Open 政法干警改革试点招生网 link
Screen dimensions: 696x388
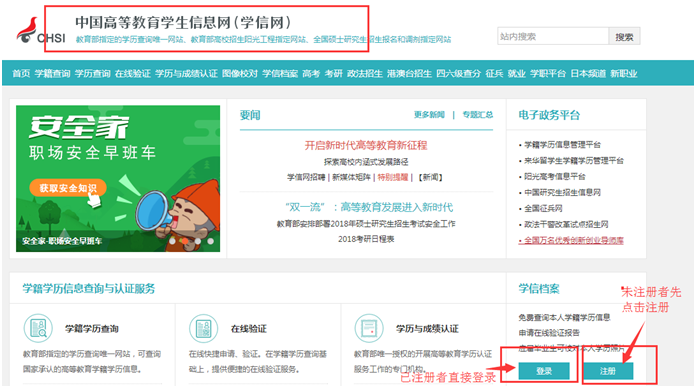click(566, 224)
